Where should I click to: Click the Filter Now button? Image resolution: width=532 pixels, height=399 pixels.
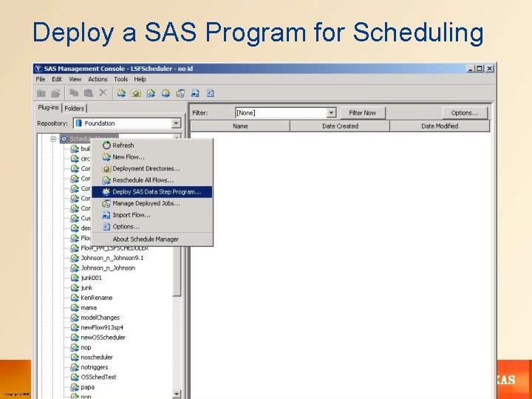pyautogui.click(x=362, y=112)
